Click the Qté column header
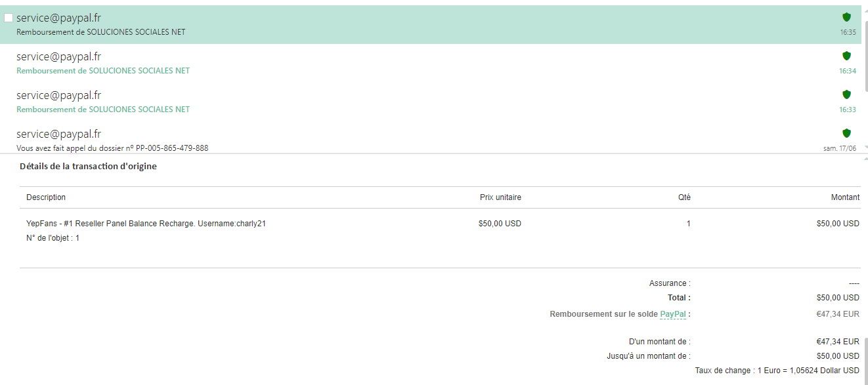This screenshot has width=868, height=385. (x=684, y=197)
